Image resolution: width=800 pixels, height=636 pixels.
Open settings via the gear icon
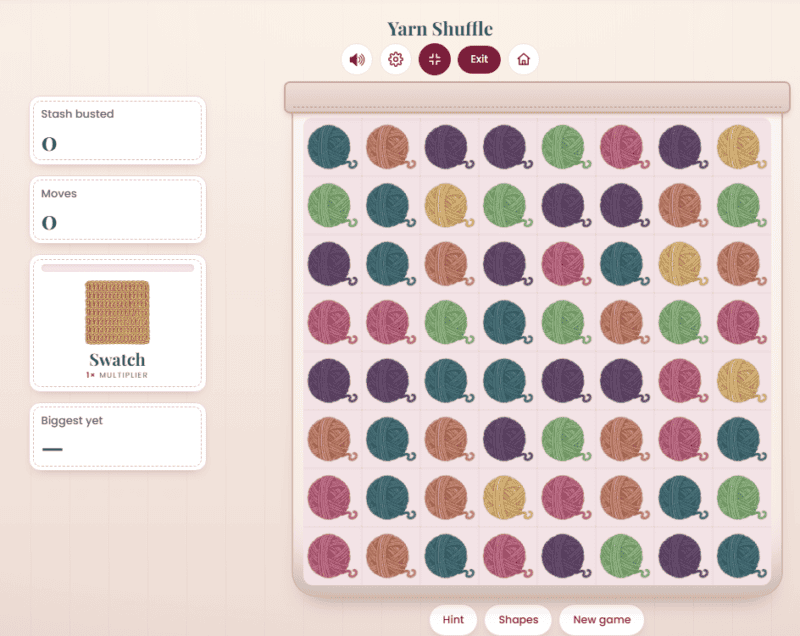(395, 60)
